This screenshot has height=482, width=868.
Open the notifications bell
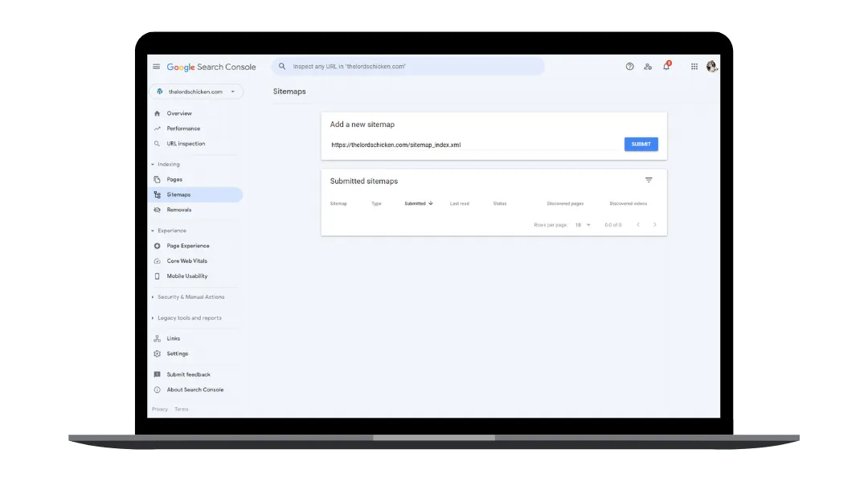pos(666,66)
